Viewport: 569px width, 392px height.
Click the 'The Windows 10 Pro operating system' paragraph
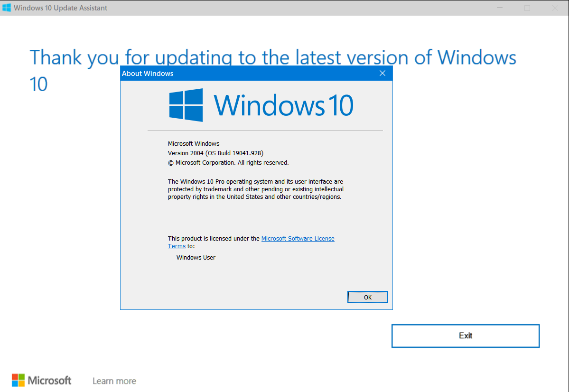(255, 189)
